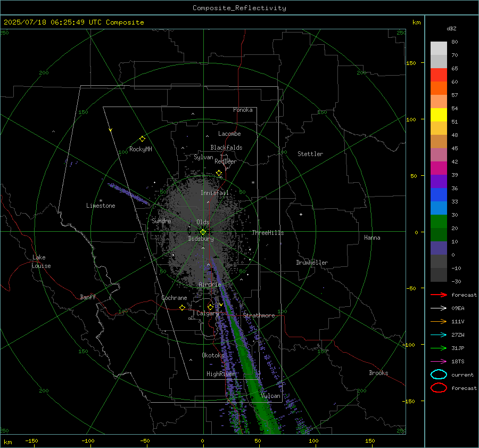Click the Brooks city label
The image size is (479, 448).
(x=378, y=373)
